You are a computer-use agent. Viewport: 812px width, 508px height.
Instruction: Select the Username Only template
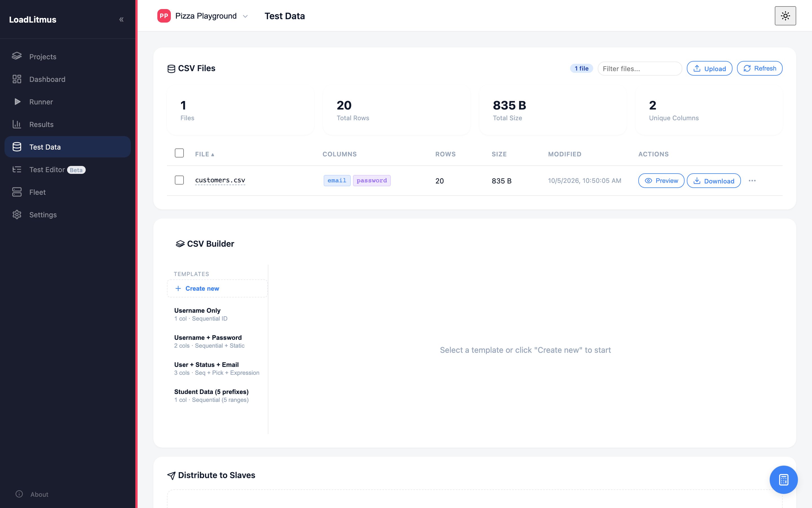point(217,314)
